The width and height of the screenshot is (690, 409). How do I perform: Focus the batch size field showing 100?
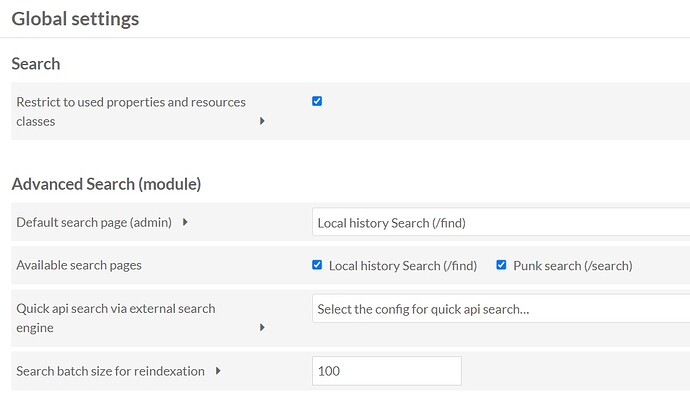pyautogui.click(x=387, y=371)
